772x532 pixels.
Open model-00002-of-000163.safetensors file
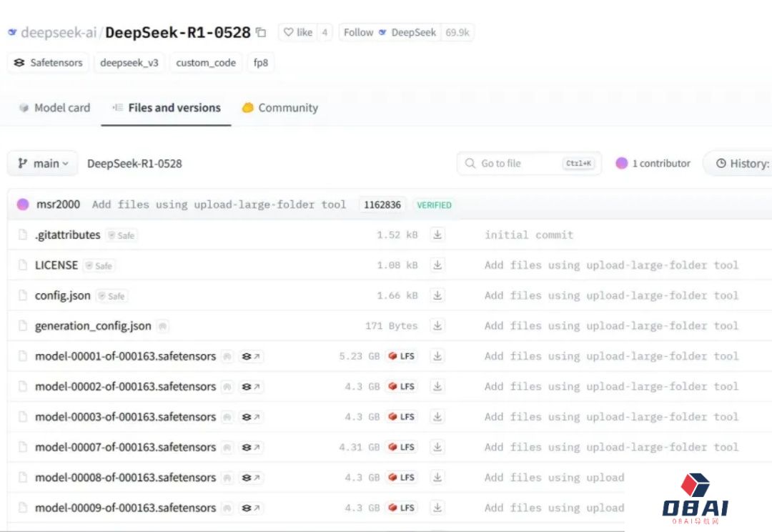point(126,387)
